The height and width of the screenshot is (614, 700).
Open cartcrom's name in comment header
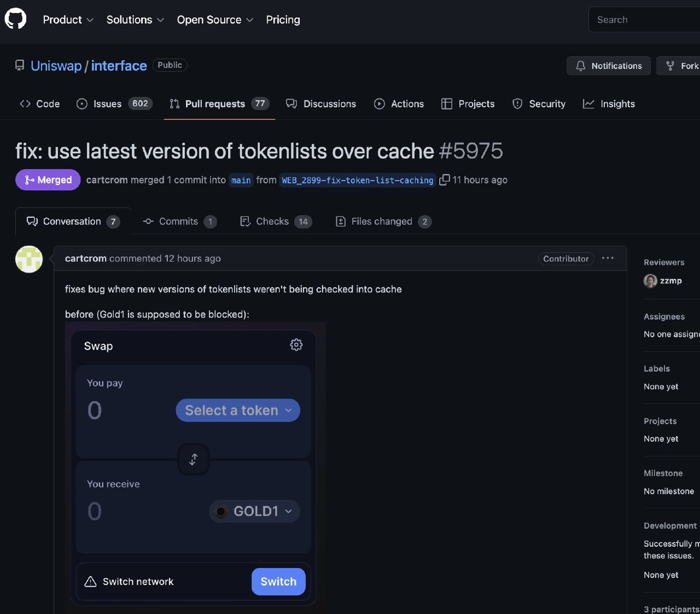(86, 259)
